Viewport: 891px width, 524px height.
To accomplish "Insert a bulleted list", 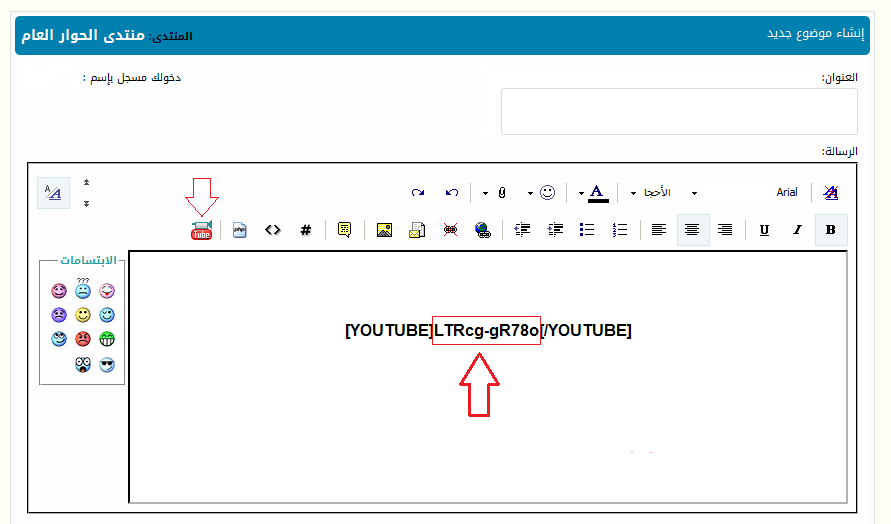I will [x=587, y=230].
